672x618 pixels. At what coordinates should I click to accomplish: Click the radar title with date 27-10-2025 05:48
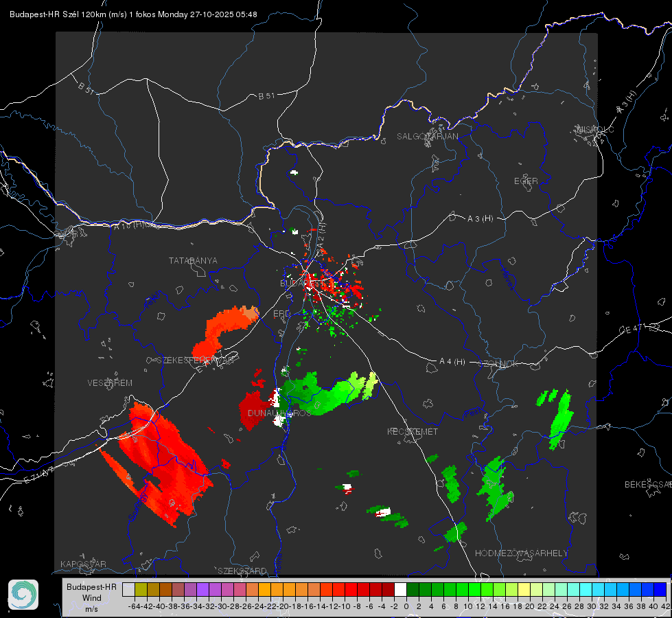point(133,14)
